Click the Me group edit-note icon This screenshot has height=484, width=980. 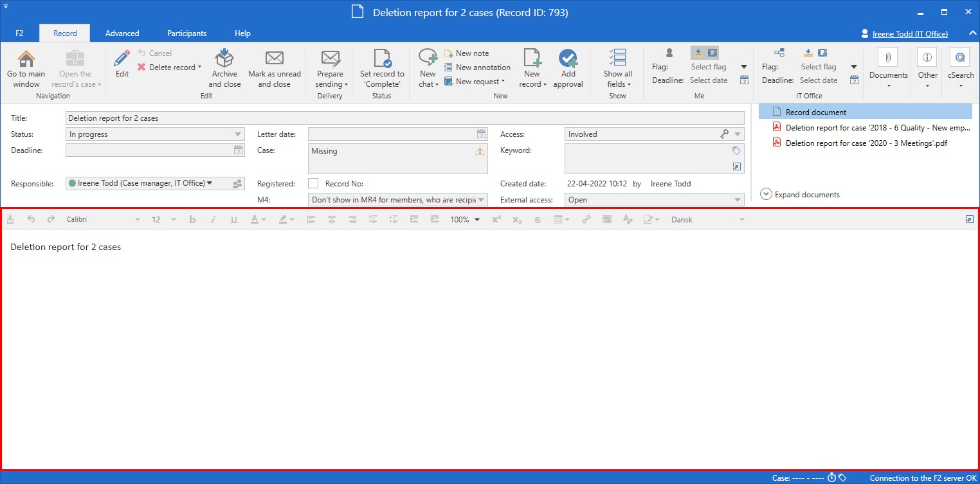pos(712,53)
